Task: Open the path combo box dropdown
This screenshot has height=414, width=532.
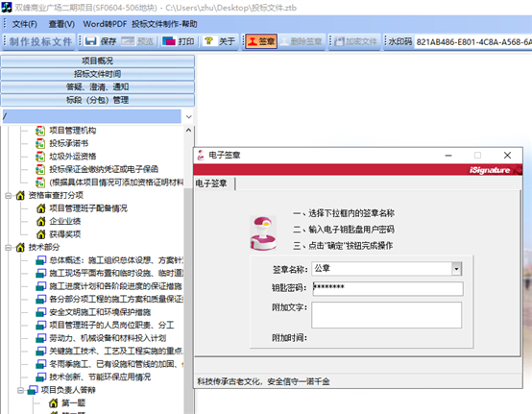Action: point(188,116)
